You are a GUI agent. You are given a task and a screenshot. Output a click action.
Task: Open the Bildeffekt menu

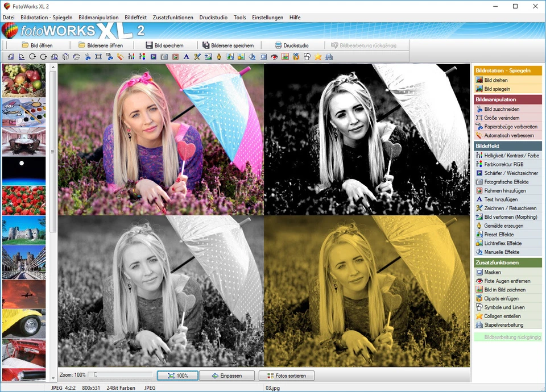(135, 17)
